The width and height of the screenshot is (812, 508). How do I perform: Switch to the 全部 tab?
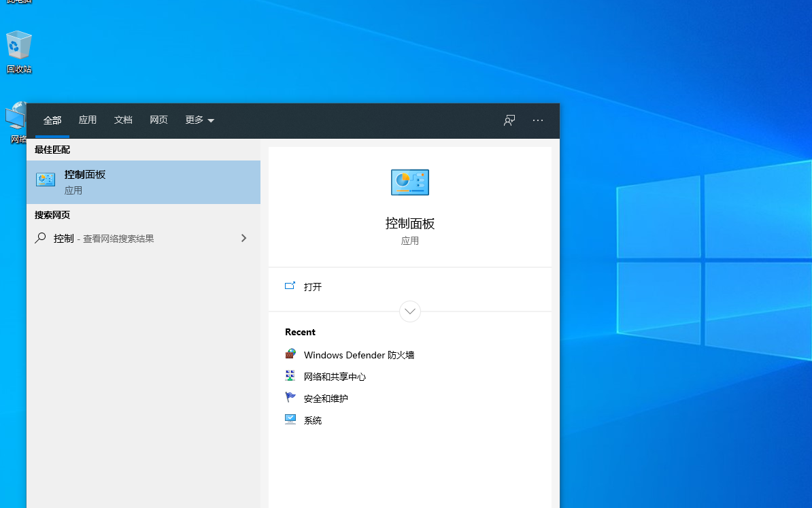click(52, 120)
